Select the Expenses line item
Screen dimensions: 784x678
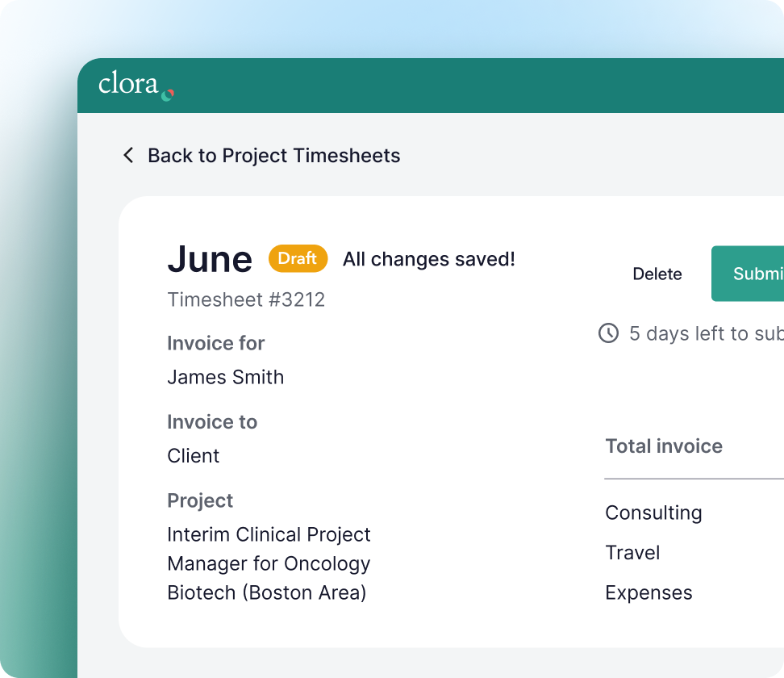coord(648,592)
